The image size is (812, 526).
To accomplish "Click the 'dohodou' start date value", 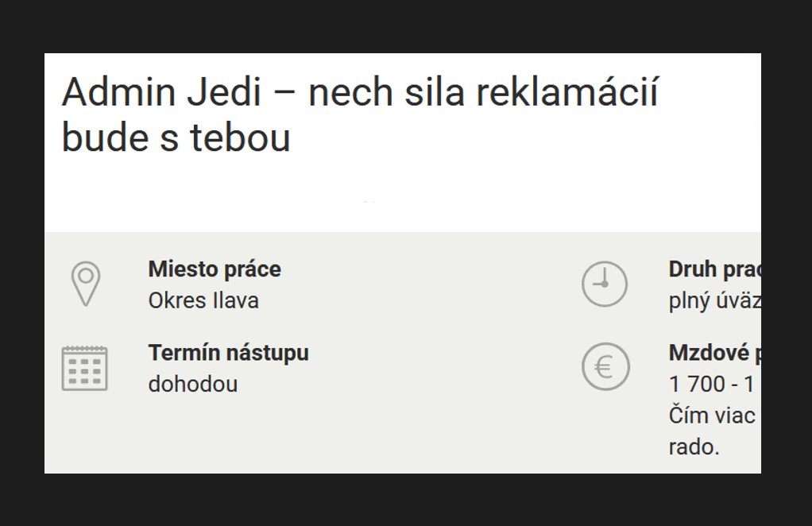I will (x=193, y=385).
